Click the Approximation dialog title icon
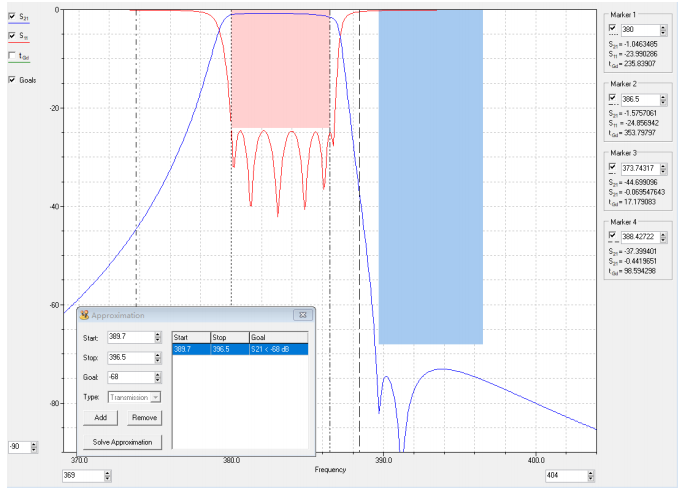Image resolution: width=685 pixels, height=493 pixels. tap(85, 315)
